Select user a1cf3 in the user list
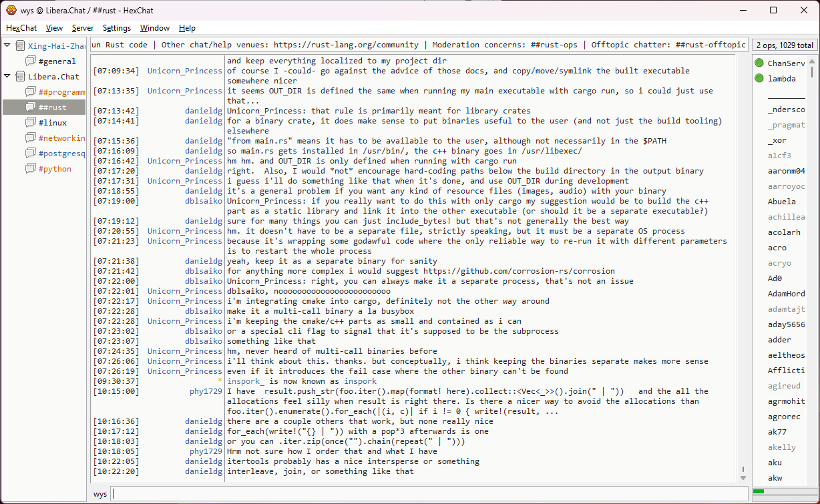This screenshot has height=504, width=820. pos(779,156)
